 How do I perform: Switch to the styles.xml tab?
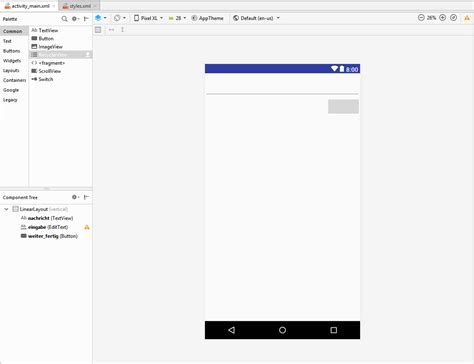[79, 6]
